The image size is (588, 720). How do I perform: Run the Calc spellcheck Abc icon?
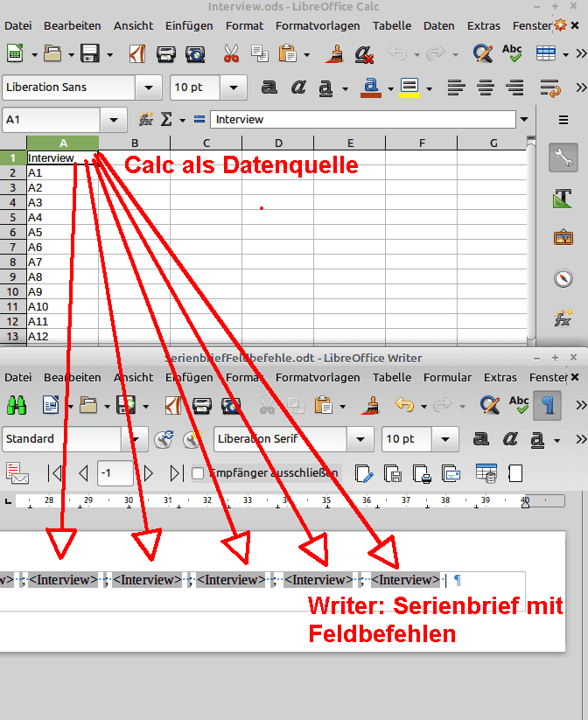(x=512, y=53)
